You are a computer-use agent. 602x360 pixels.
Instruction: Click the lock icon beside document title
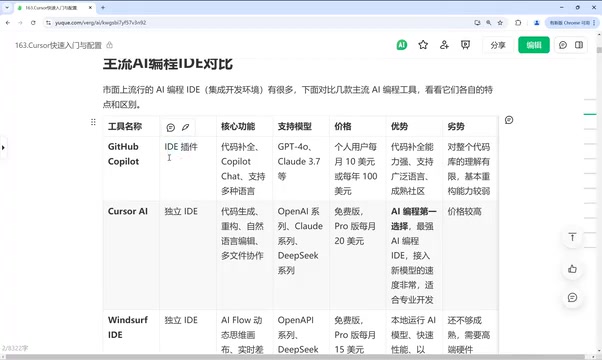tap(109, 45)
